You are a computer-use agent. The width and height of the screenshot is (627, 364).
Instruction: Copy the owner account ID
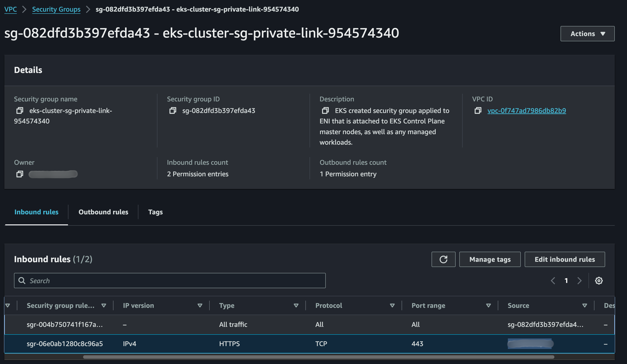pyautogui.click(x=20, y=174)
